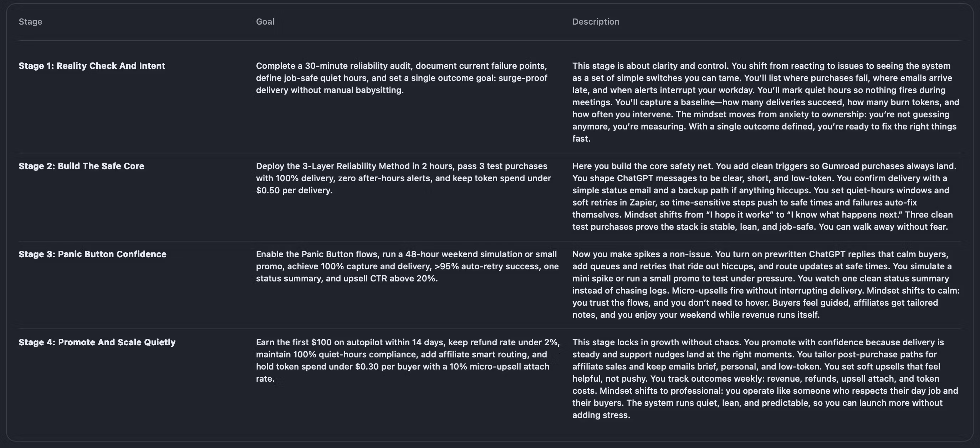Click the Stage 2 goal text about test purchases
This screenshot has width=980, height=448.
(x=403, y=178)
